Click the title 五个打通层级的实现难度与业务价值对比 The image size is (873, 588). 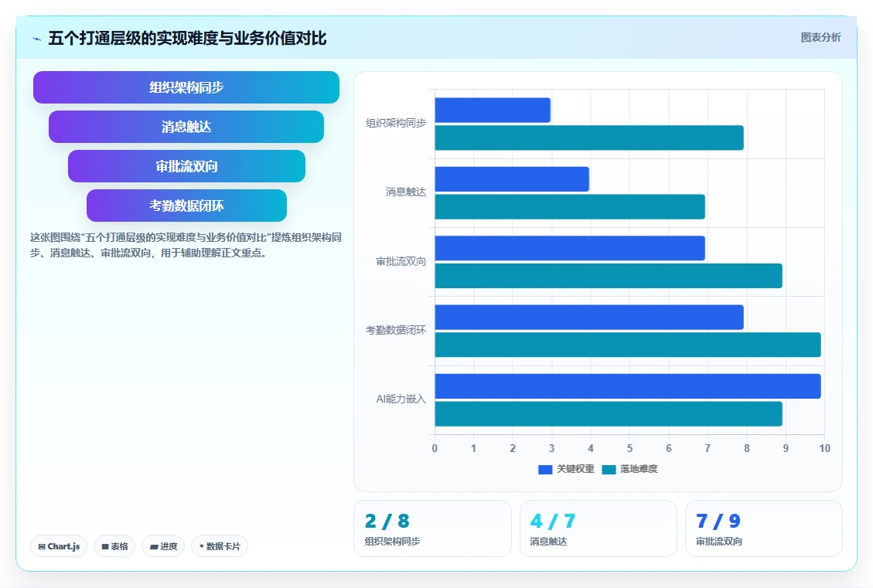pyautogui.click(x=187, y=39)
